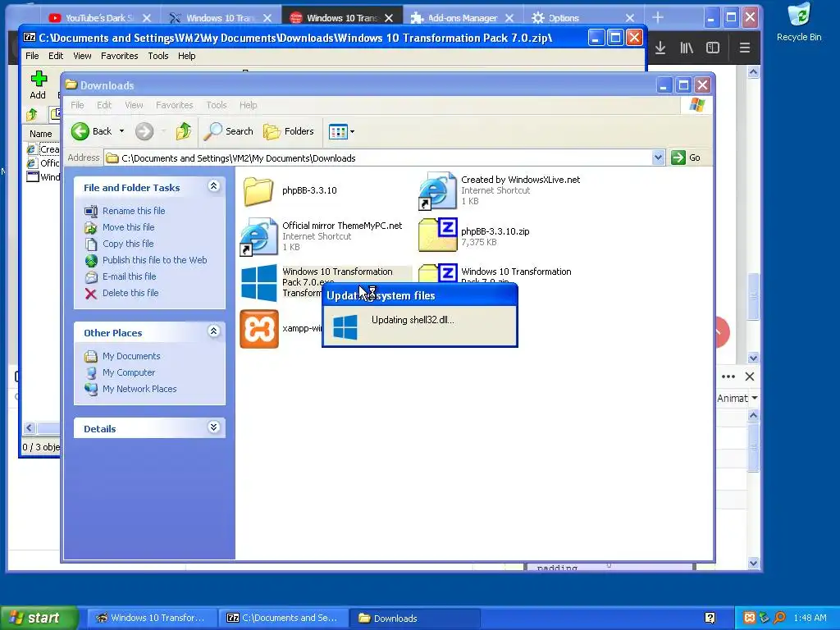Click the Add button in 7-Zip
Viewport: 840px width, 630px height.
pos(38,85)
